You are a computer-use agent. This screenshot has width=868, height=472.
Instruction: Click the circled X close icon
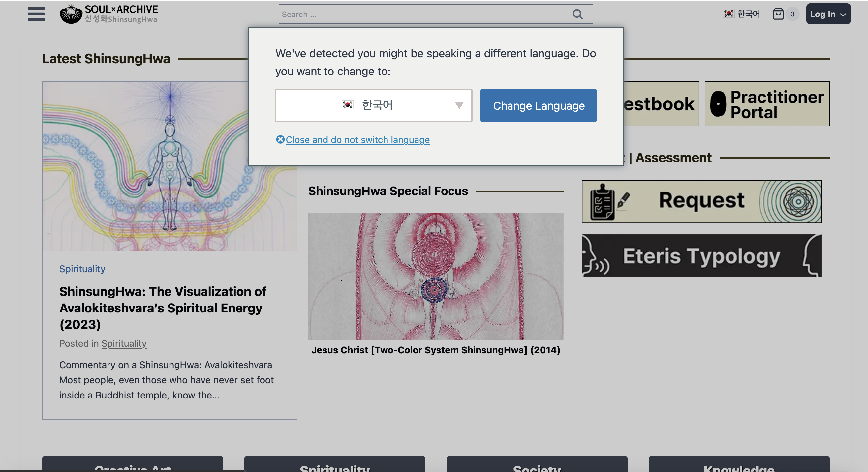point(280,139)
